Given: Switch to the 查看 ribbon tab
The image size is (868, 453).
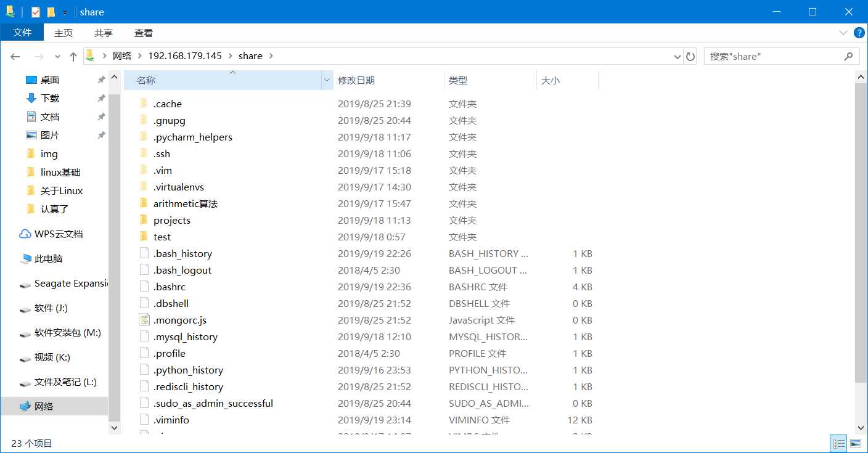Looking at the screenshot, I should click(x=143, y=33).
